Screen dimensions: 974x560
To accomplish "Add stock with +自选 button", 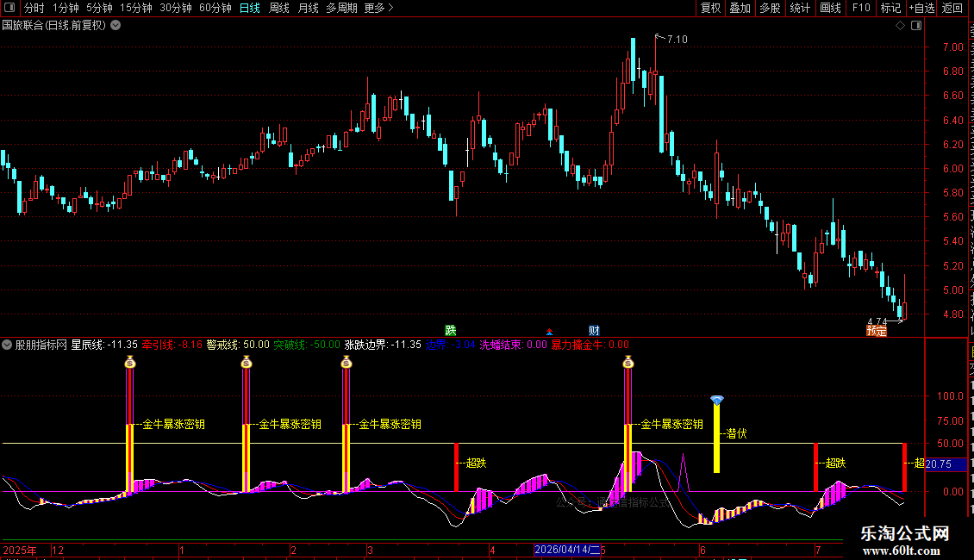I will click(x=921, y=8).
